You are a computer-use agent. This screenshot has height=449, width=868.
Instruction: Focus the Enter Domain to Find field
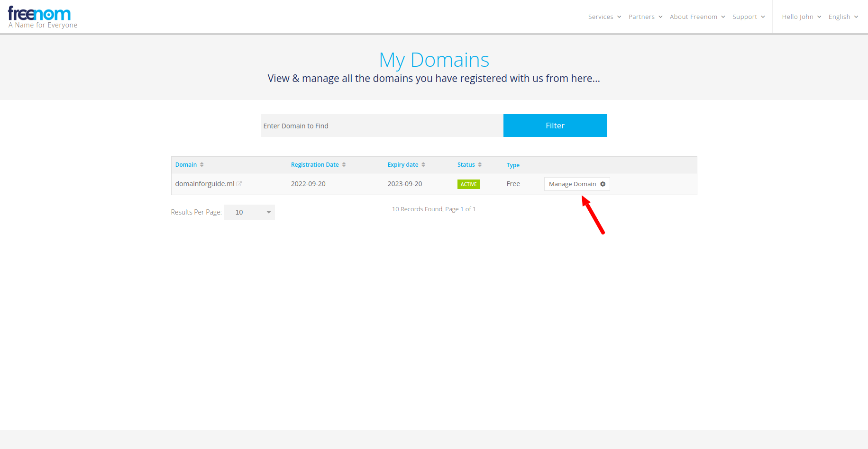[x=382, y=126]
